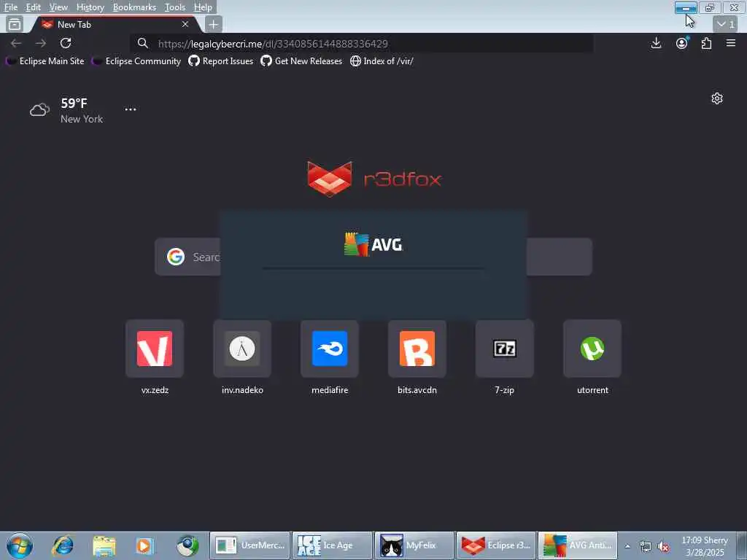Open the hamburger application menu
The height and width of the screenshot is (560, 747).
[731, 43]
